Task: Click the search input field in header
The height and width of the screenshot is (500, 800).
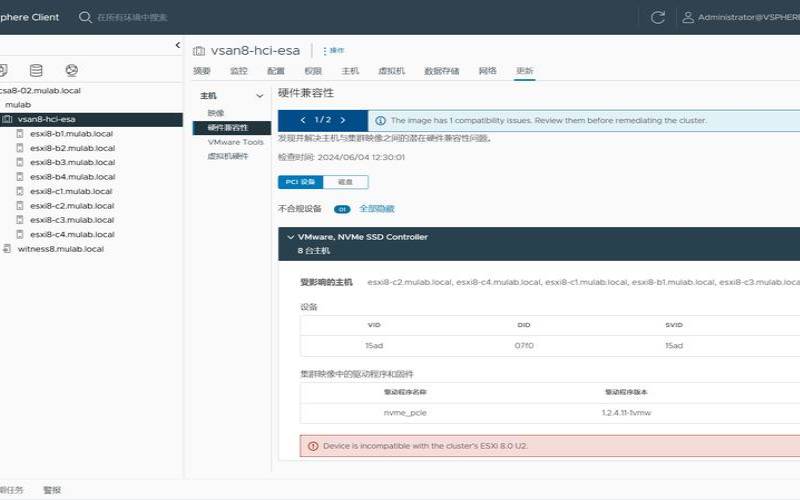Action: pos(132,17)
